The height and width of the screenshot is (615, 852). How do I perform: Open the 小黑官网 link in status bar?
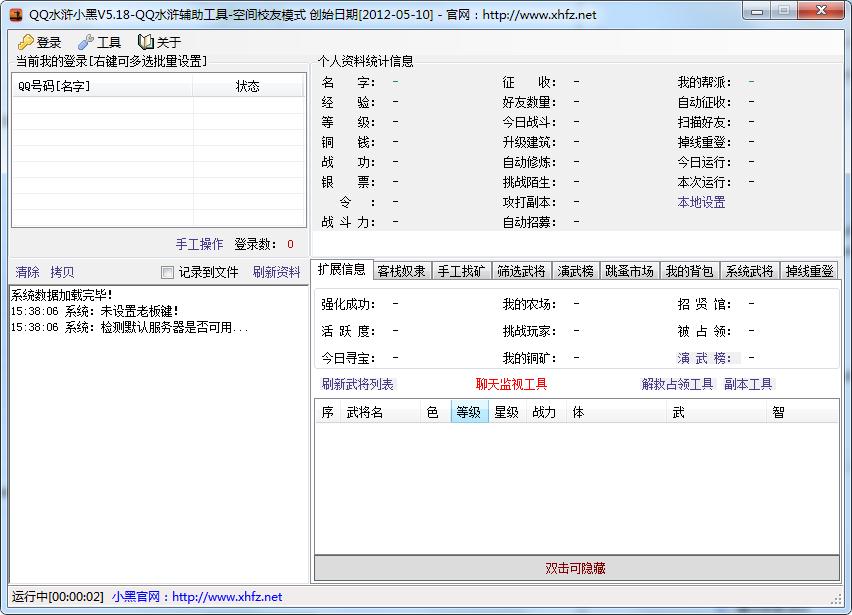pos(197,597)
